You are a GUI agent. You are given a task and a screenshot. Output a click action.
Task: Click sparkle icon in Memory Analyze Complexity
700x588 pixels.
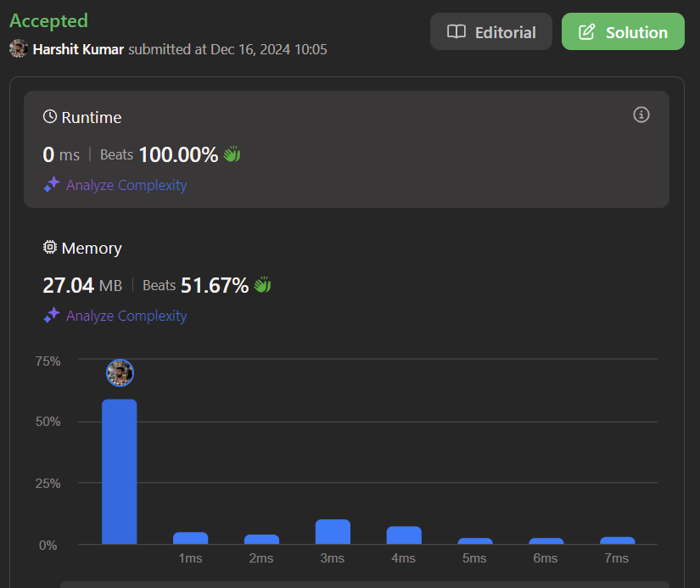(52, 316)
